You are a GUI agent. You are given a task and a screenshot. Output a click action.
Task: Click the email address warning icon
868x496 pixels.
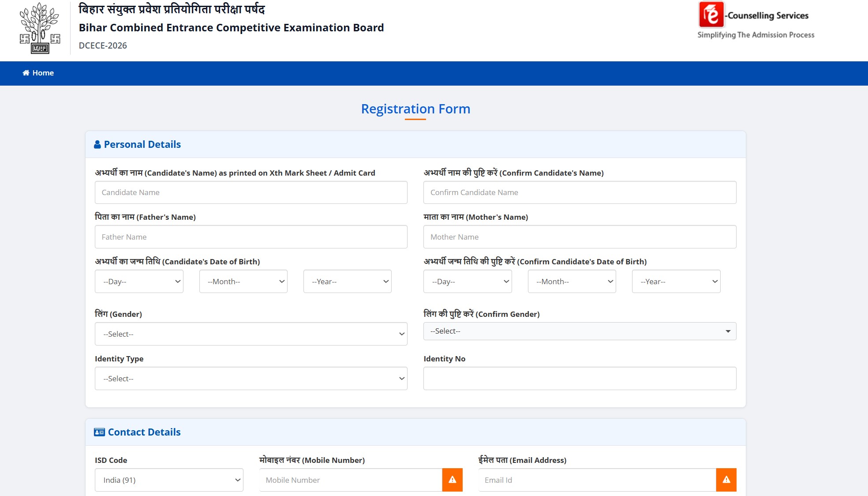[x=726, y=480]
